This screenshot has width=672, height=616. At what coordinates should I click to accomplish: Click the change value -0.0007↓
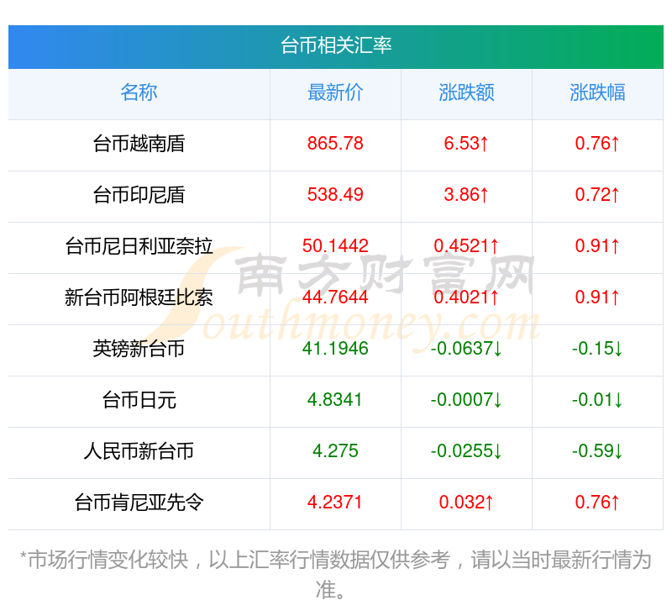coord(466,400)
